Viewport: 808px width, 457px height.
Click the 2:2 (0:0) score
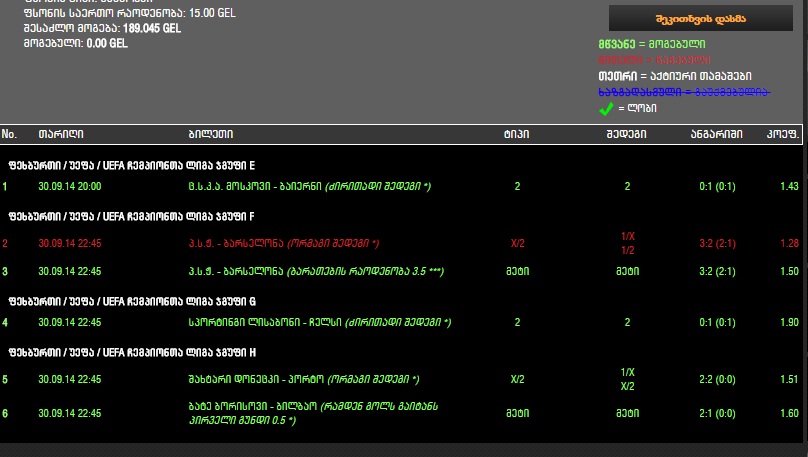click(x=717, y=379)
